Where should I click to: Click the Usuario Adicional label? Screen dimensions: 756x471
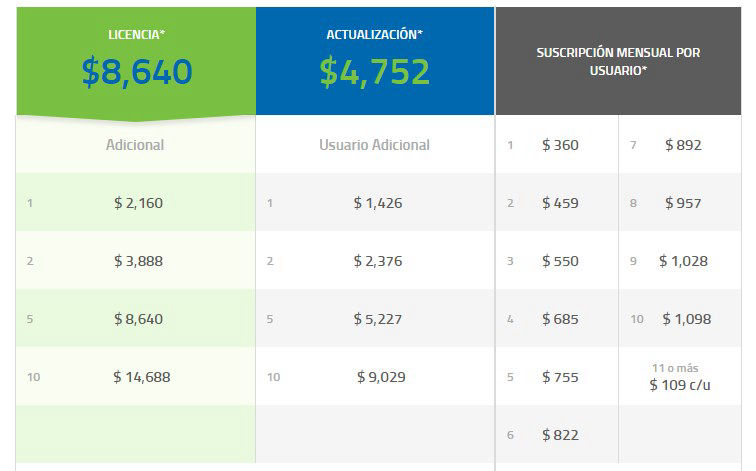click(375, 145)
